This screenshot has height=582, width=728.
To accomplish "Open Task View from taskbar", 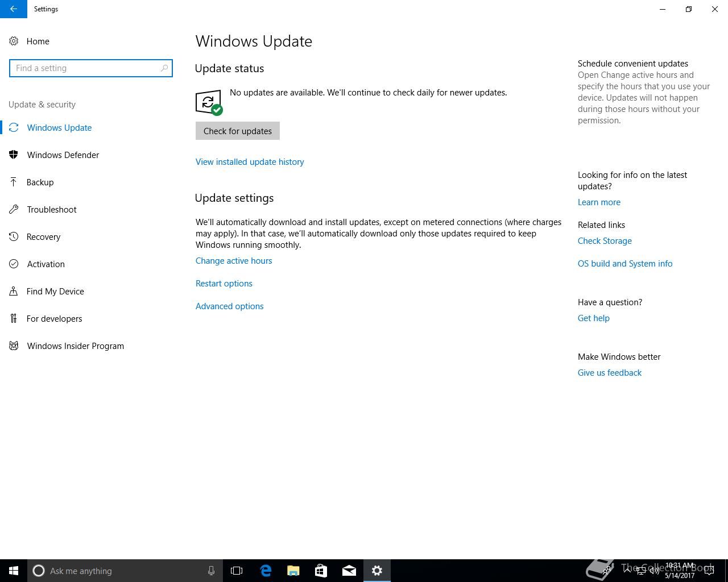I will click(237, 571).
